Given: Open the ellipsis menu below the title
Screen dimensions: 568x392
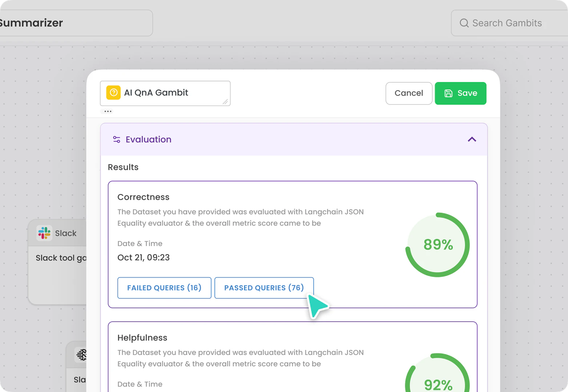Looking at the screenshot, I should [107, 111].
